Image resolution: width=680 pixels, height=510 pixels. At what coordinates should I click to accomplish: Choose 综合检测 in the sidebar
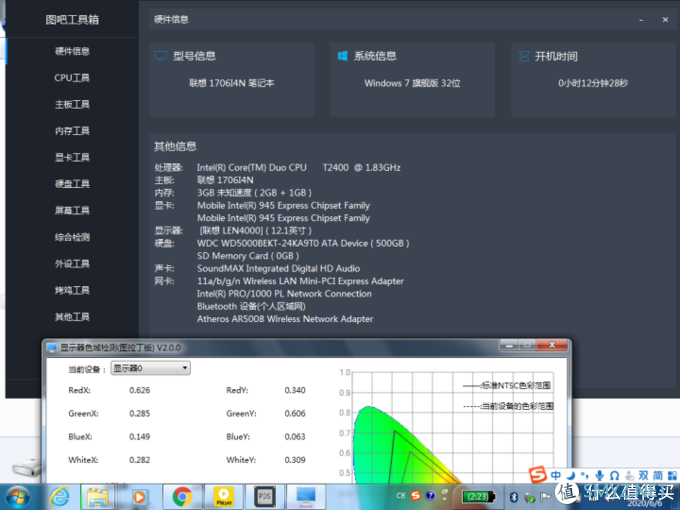pyautogui.click(x=72, y=237)
